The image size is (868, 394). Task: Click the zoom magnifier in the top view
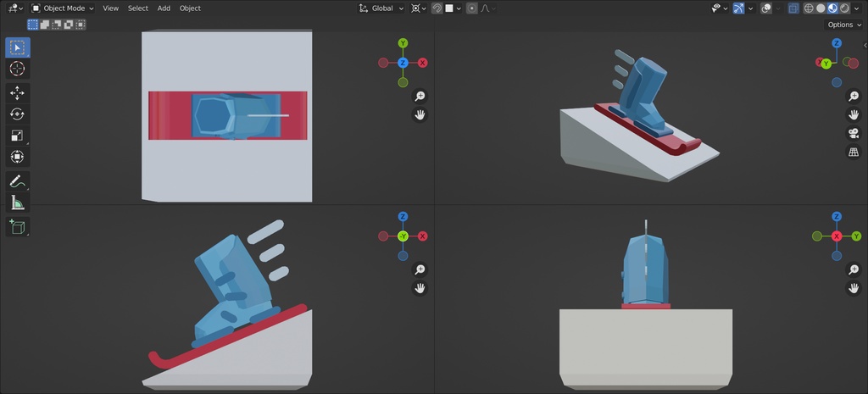click(x=420, y=97)
